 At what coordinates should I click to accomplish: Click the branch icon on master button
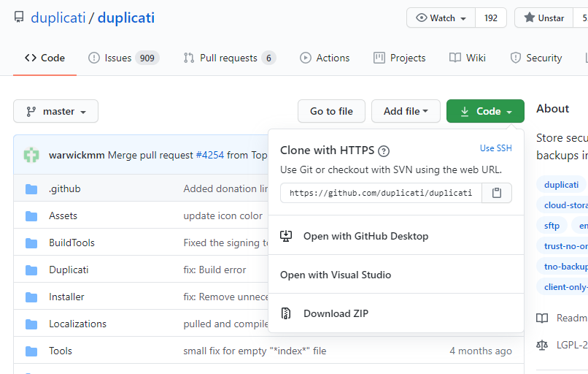(31, 112)
